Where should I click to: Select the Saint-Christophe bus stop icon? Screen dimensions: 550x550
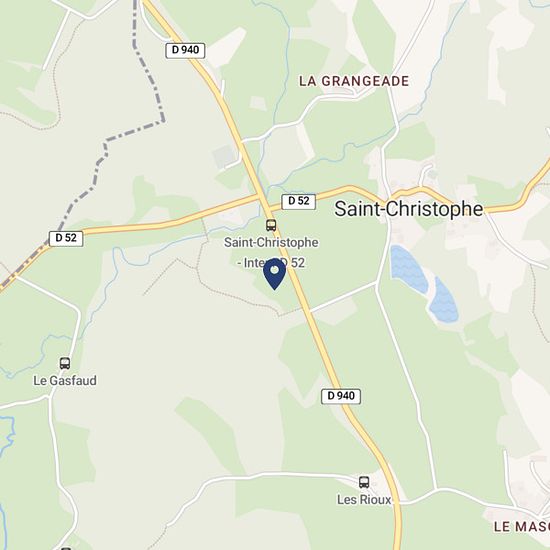click(x=271, y=225)
